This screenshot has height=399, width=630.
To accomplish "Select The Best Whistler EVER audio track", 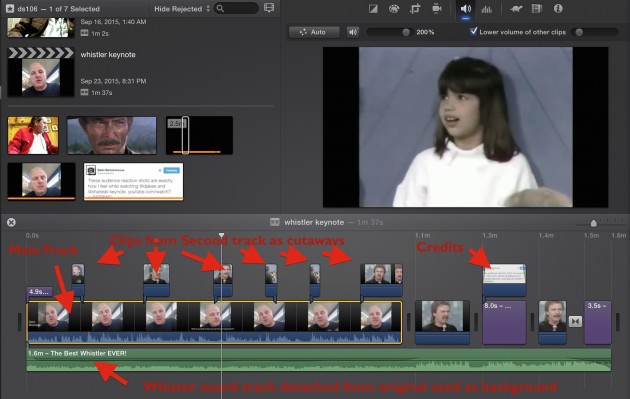I will pyautogui.click(x=319, y=360).
